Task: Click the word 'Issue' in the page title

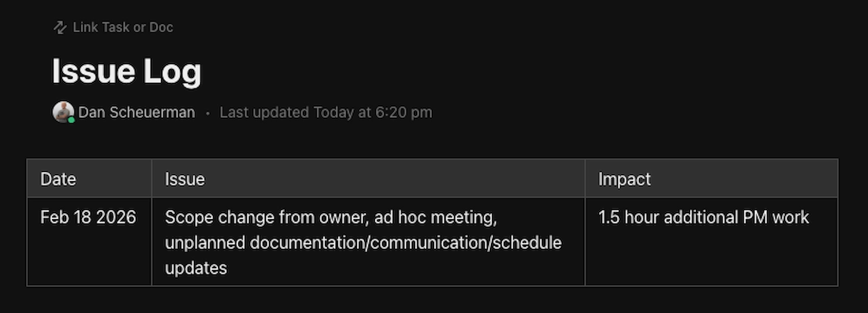Action: [93, 72]
